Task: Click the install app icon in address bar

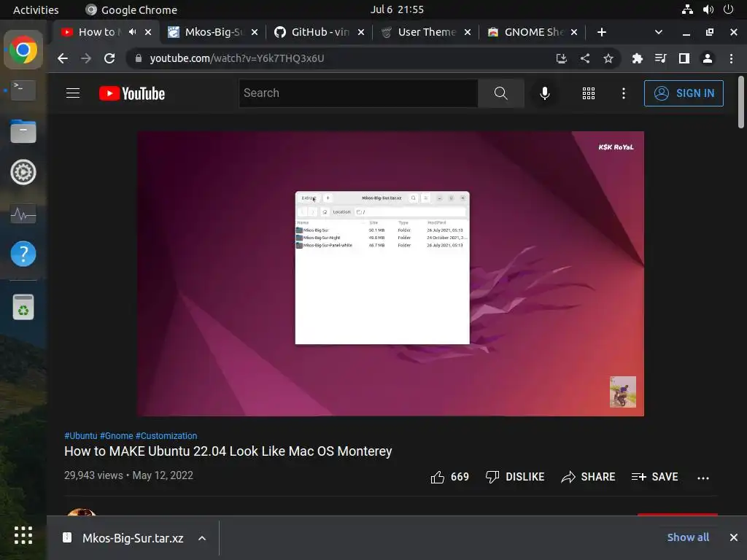Action: point(561,58)
